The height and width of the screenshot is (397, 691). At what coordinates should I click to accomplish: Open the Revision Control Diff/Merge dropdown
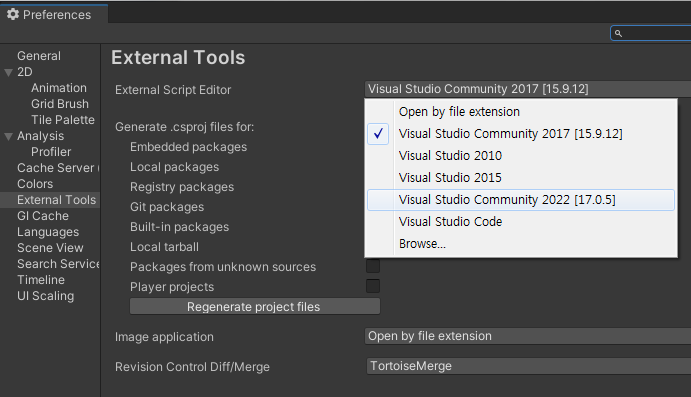pos(528,366)
